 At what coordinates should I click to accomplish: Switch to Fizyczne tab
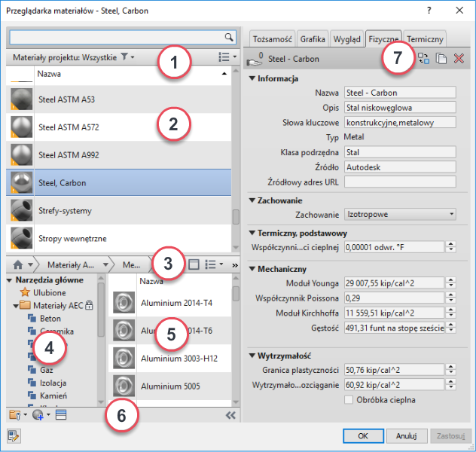pyautogui.click(x=383, y=39)
